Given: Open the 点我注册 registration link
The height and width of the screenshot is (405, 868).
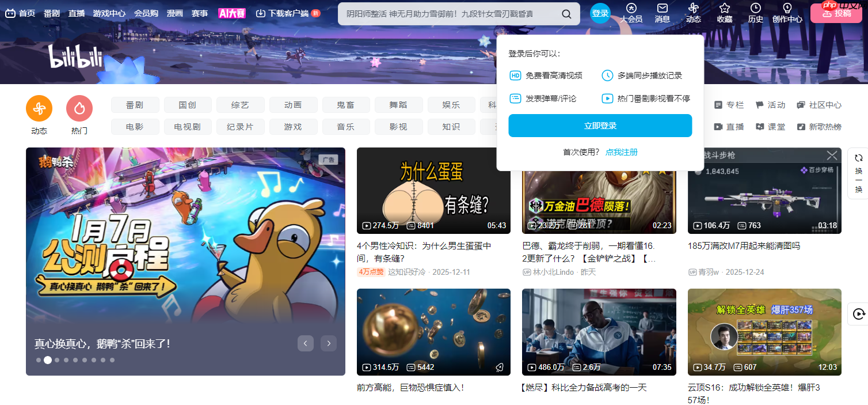Looking at the screenshot, I should click(x=622, y=152).
